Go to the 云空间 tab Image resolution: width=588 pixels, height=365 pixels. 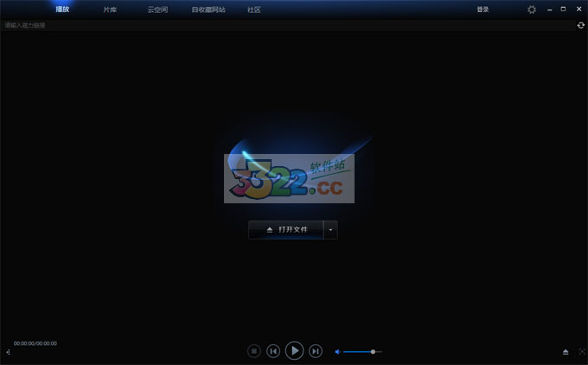pyautogui.click(x=157, y=10)
